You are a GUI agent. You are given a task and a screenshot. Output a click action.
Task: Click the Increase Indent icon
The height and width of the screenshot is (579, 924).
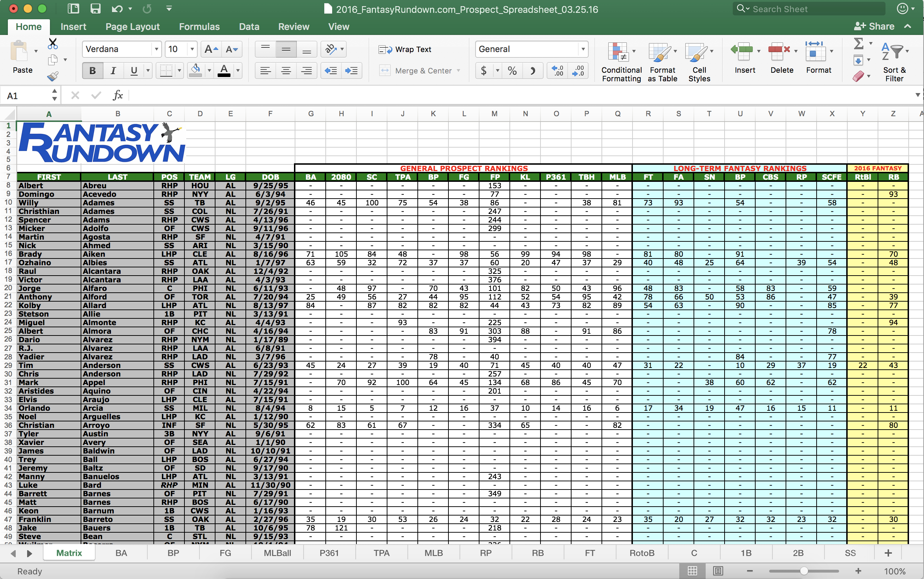point(351,71)
